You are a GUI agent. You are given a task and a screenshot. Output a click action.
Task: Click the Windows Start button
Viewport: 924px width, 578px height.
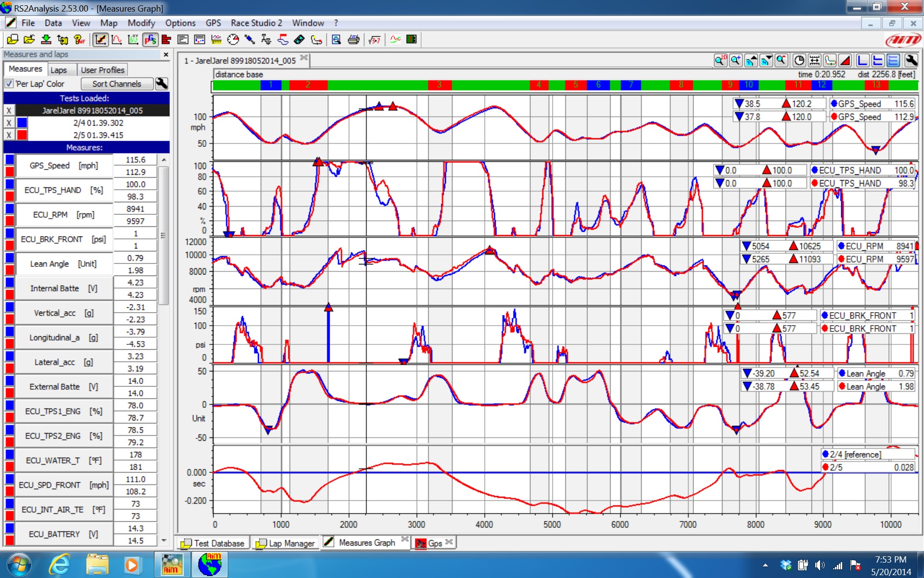coord(18,565)
